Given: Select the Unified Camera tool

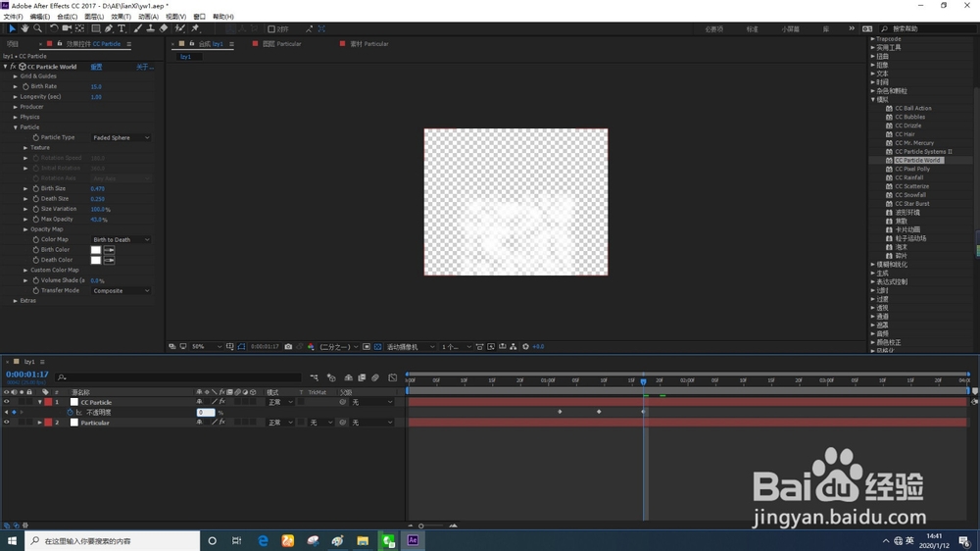Looking at the screenshot, I should pyautogui.click(x=67, y=28).
